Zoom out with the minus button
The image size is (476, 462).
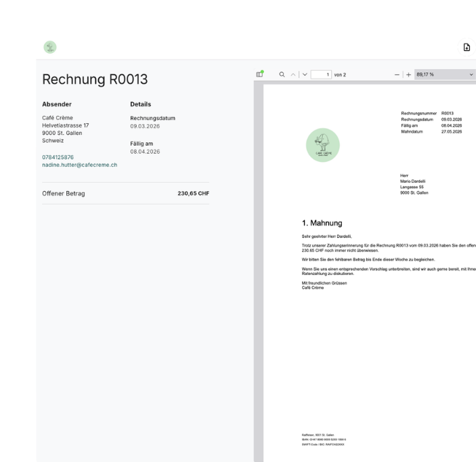tap(397, 75)
